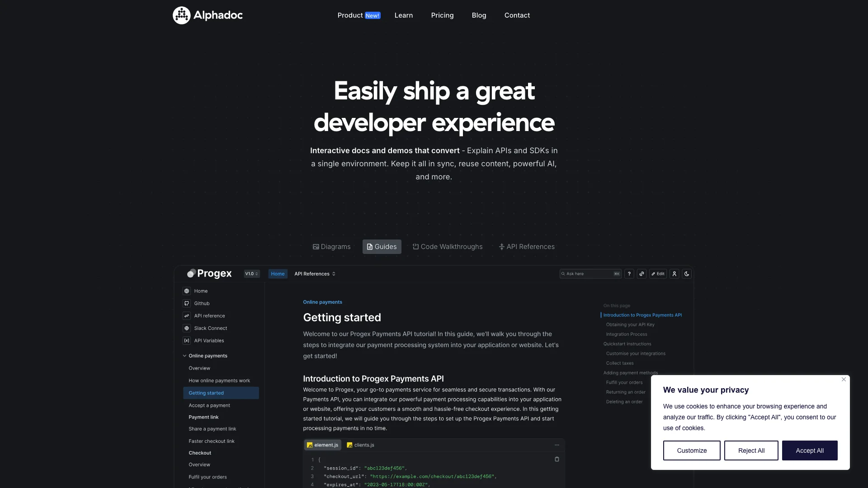The width and height of the screenshot is (868, 488).
Task: Expand the V1.0 version selector dropdown
Action: [251, 273]
